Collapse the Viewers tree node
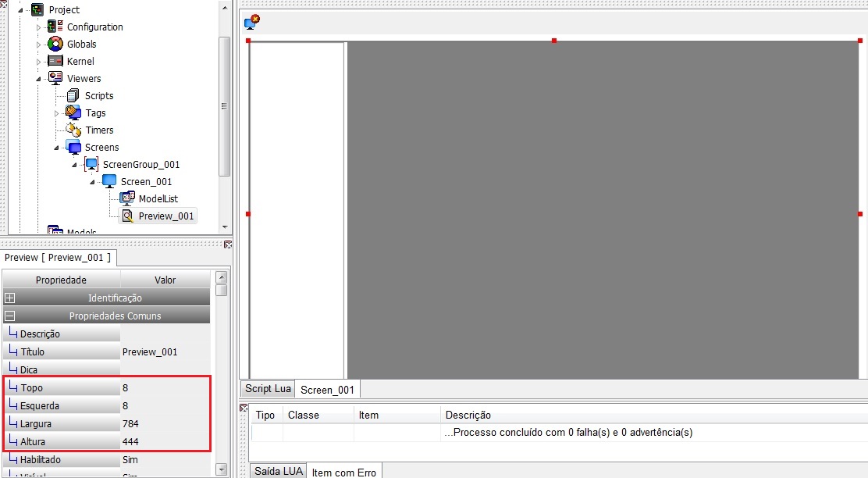The height and width of the screenshot is (478, 868). click(x=39, y=79)
